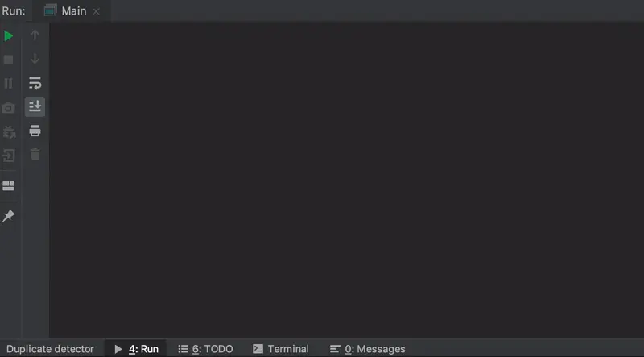Open the Duplicate detector tool window
Image resolution: width=644 pixels, height=357 pixels.
[50, 349]
